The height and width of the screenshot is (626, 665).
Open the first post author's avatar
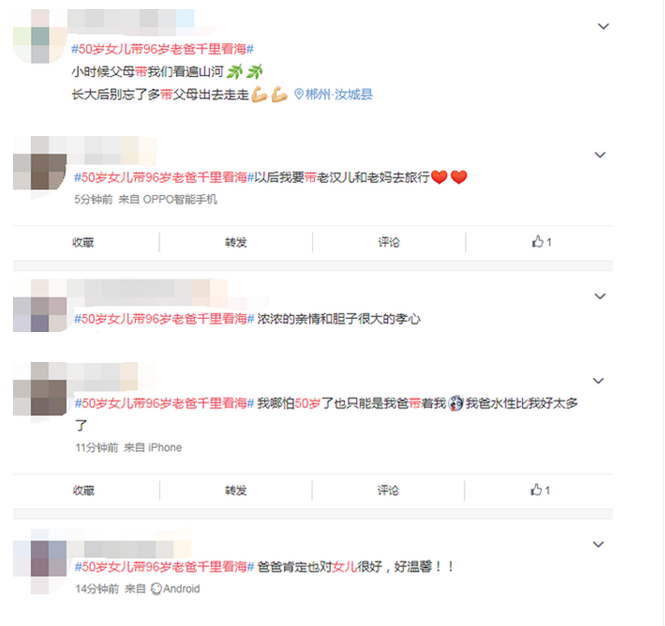(40, 36)
